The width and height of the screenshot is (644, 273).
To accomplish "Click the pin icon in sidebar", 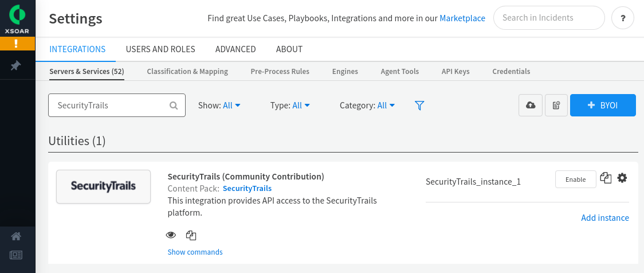I will (x=16, y=65).
